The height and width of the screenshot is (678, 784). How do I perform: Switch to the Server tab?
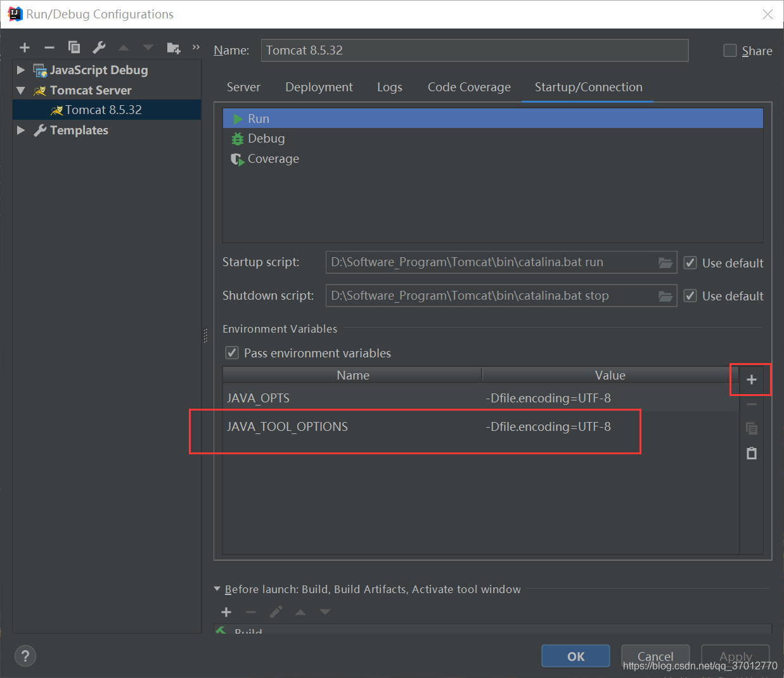click(x=243, y=87)
